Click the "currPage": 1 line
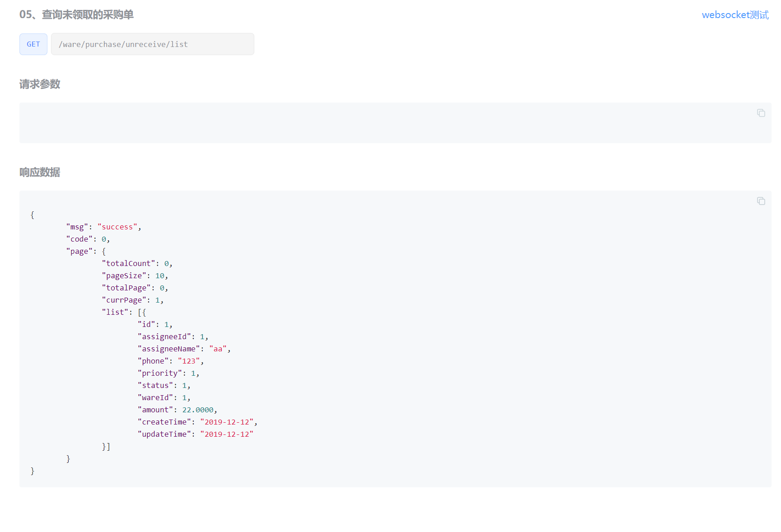Screen dimensions: 781x532 point(133,300)
